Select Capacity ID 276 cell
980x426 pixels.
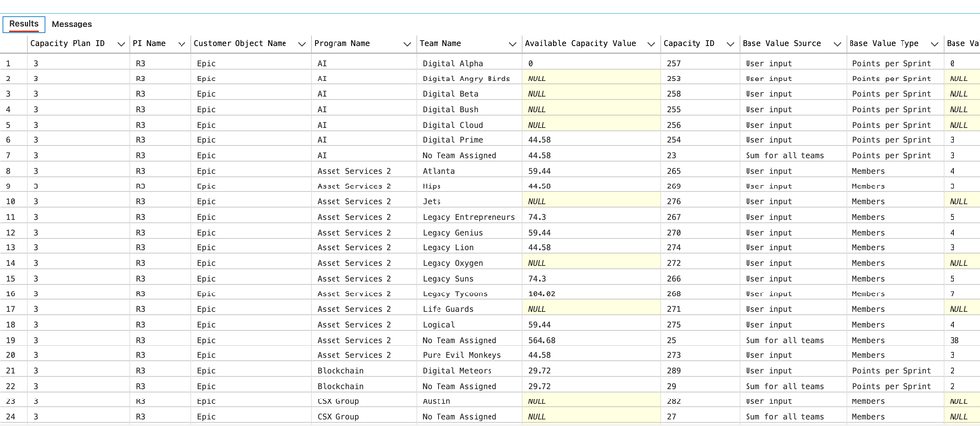click(x=700, y=201)
